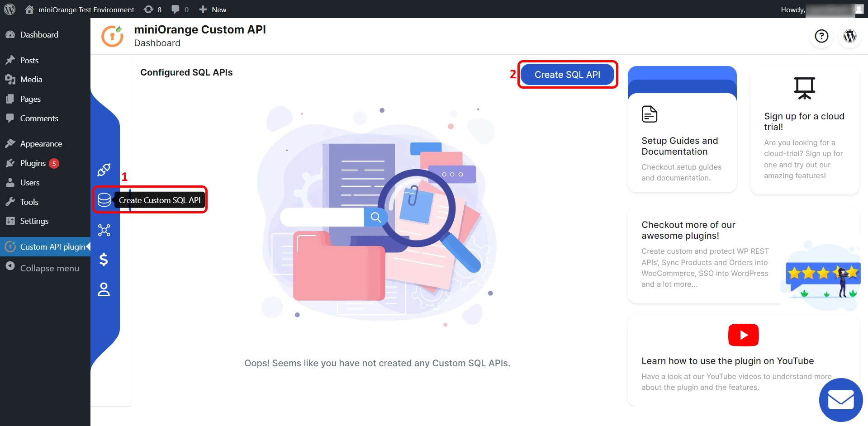868x426 pixels.
Task: Click the Settings sliders icon
Action: click(10, 221)
